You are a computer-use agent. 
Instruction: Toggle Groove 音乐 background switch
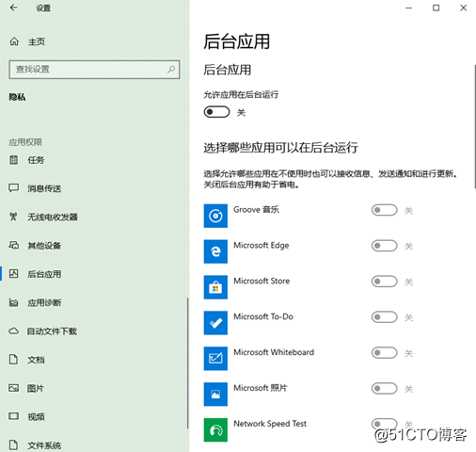(384, 210)
